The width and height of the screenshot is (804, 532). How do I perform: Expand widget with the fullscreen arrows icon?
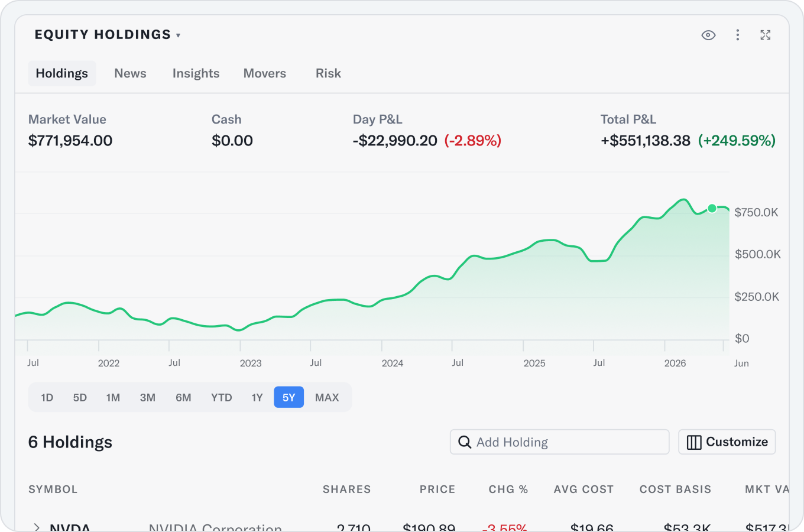[766, 35]
